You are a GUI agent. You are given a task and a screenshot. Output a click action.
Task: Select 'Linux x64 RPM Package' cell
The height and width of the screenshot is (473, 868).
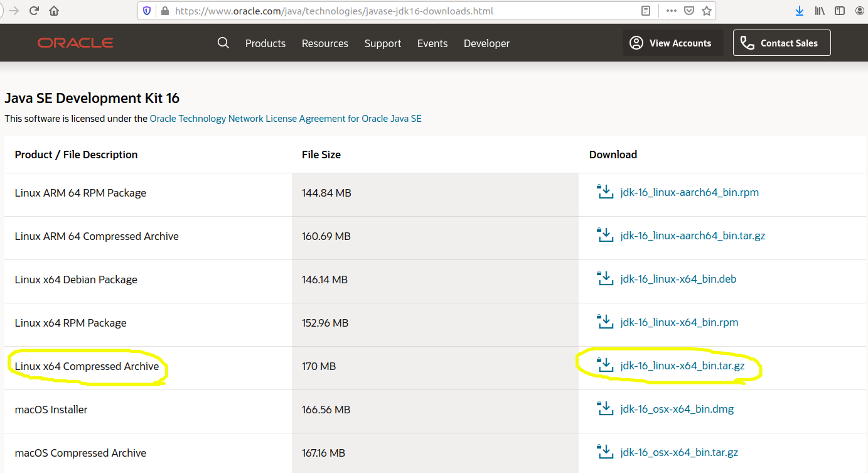(70, 323)
